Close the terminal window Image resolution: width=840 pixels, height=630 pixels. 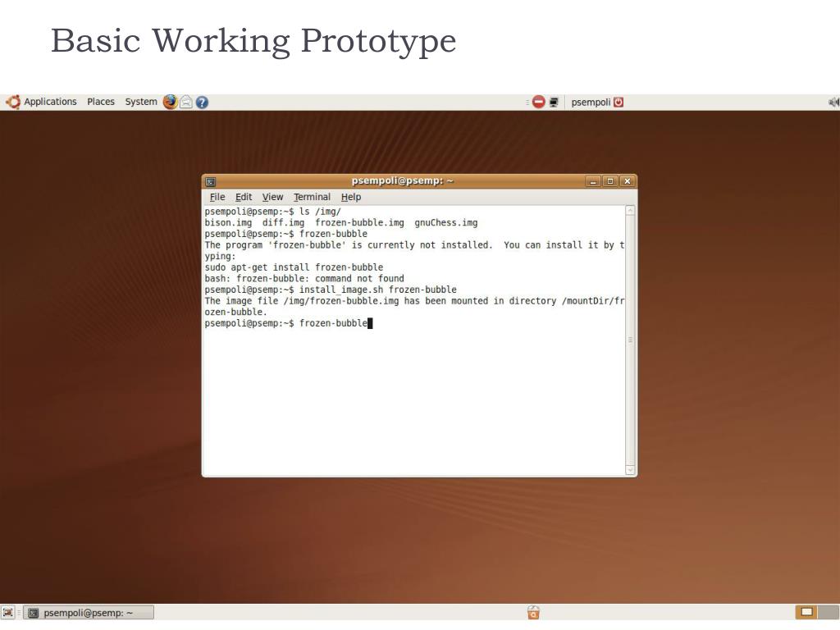628,181
